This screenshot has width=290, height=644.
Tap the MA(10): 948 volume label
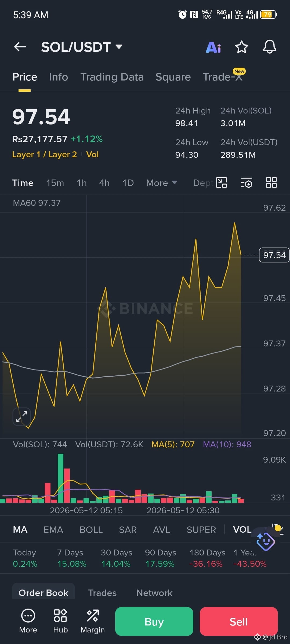click(x=227, y=444)
